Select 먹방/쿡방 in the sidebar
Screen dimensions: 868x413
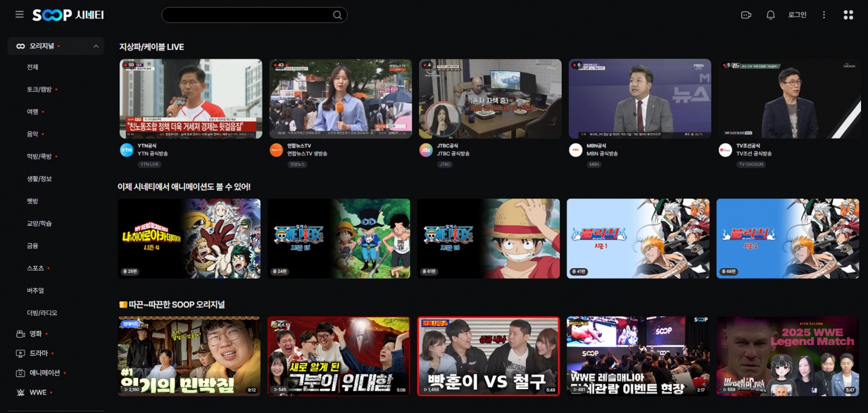pos(39,156)
